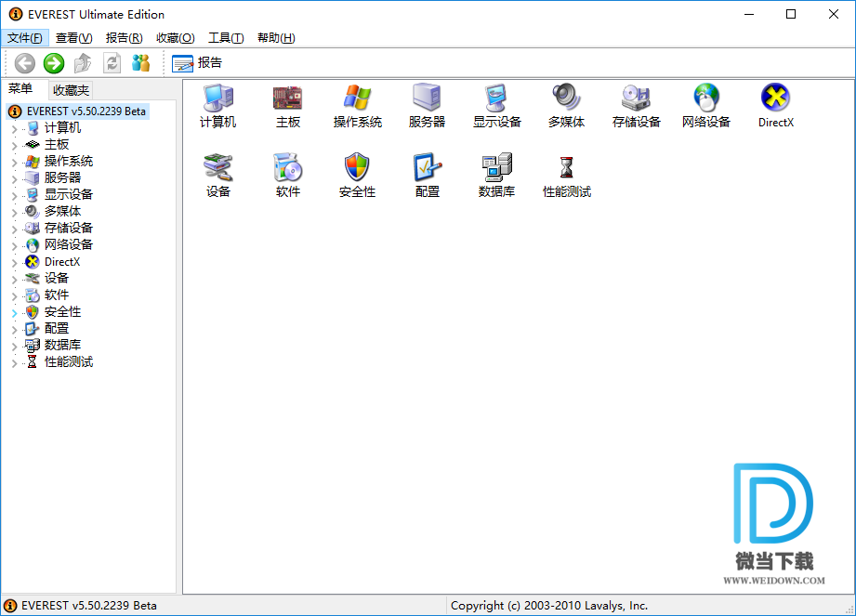Click the Back arrow toolbar button
The width and height of the screenshot is (856, 616).
pyautogui.click(x=24, y=63)
